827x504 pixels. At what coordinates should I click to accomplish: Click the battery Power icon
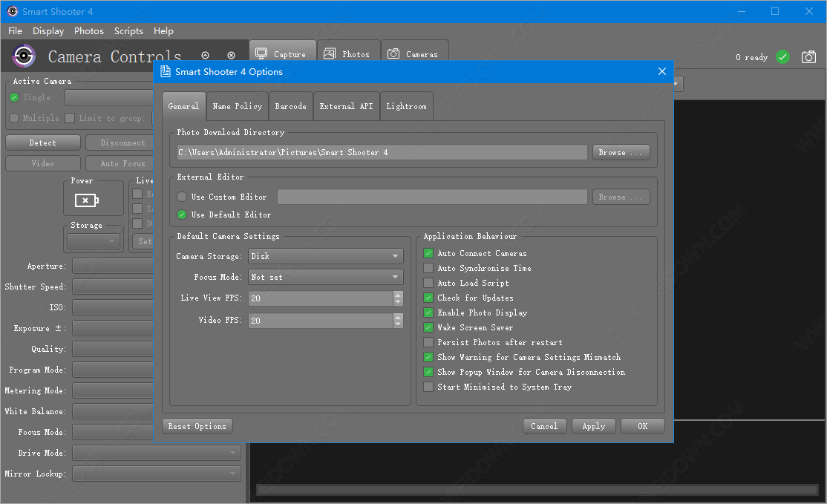pos(86,200)
